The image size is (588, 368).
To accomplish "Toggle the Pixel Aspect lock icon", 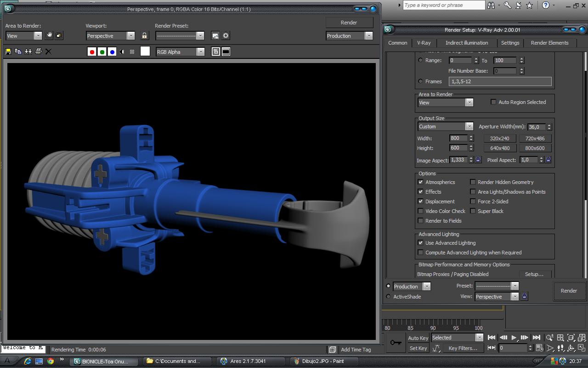I will click(548, 160).
